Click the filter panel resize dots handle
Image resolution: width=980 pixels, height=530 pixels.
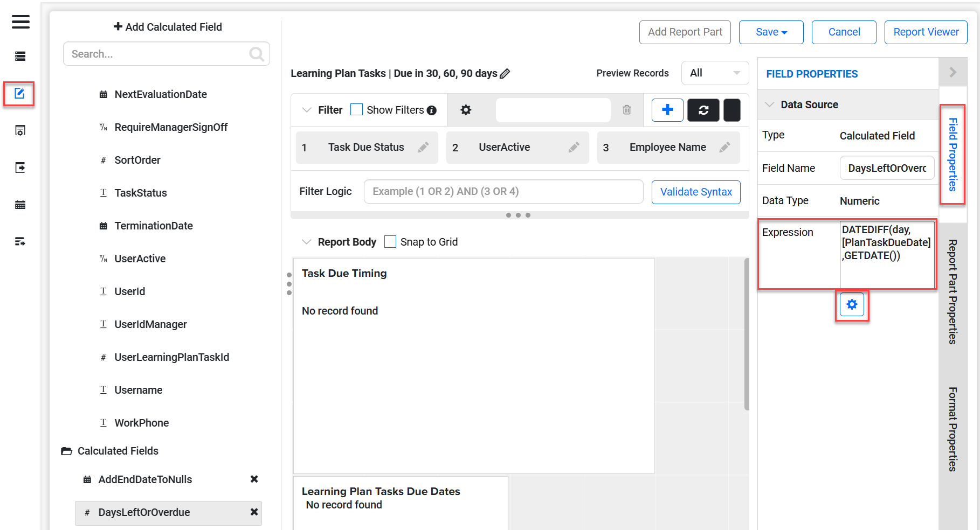[518, 215]
